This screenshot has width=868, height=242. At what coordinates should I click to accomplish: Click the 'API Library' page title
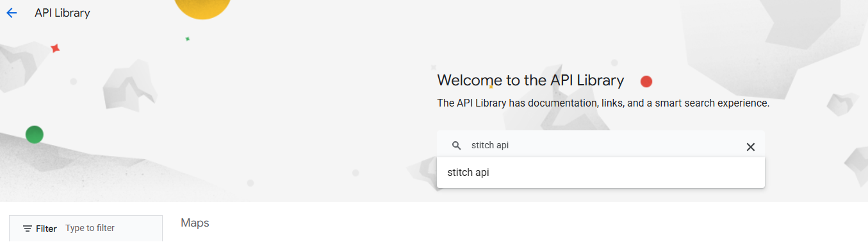[x=62, y=13]
